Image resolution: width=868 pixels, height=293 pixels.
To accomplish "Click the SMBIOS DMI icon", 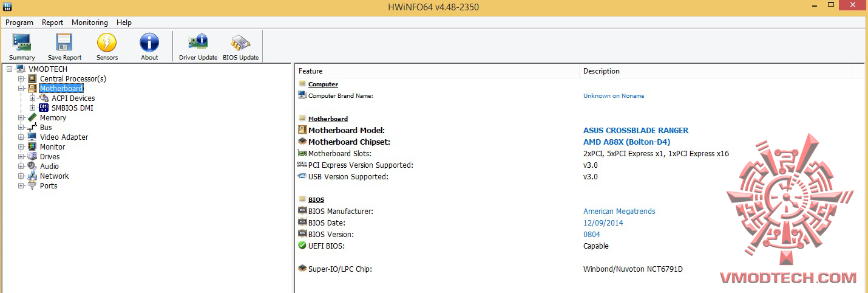I will pyautogui.click(x=44, y=108).
